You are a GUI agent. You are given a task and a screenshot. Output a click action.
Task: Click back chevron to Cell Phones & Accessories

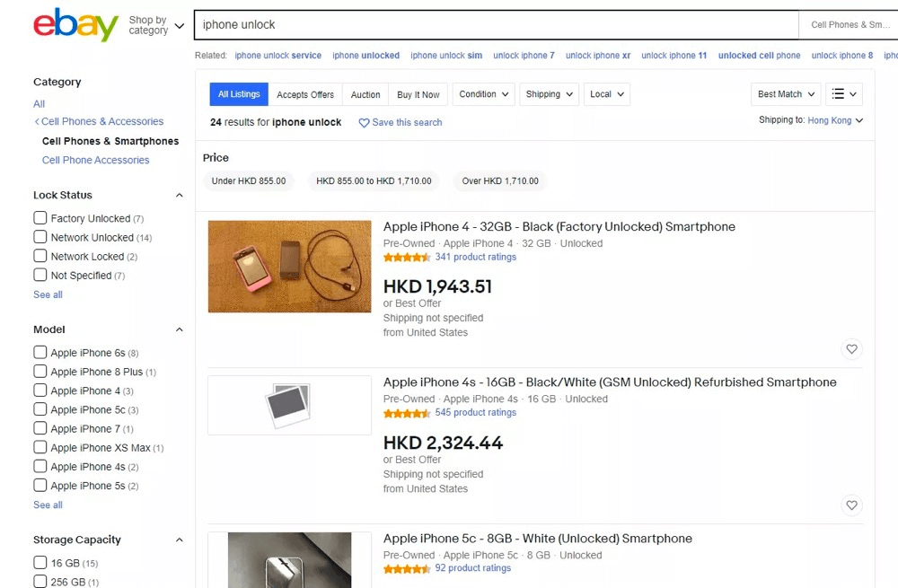tap(37, 122)
